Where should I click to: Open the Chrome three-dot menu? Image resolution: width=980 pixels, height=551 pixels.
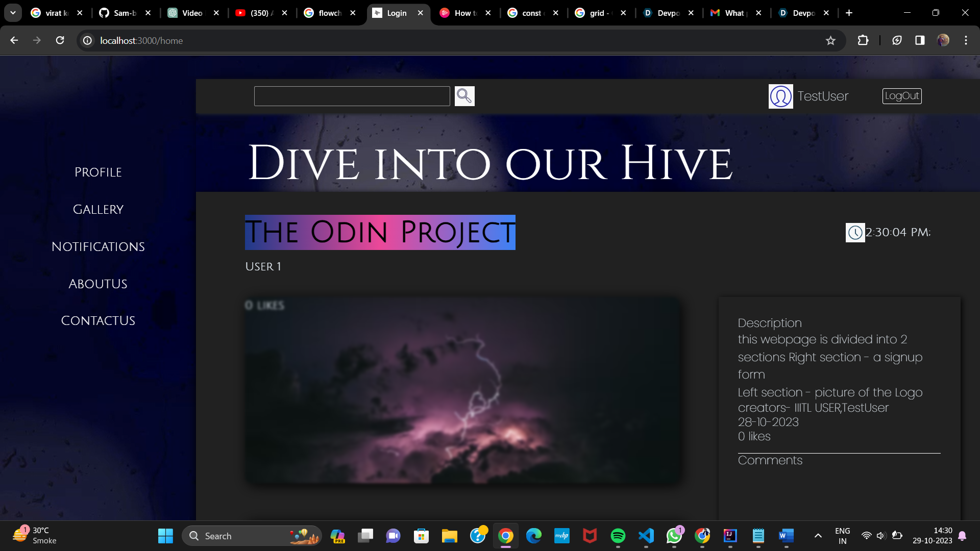coord(966,40)
